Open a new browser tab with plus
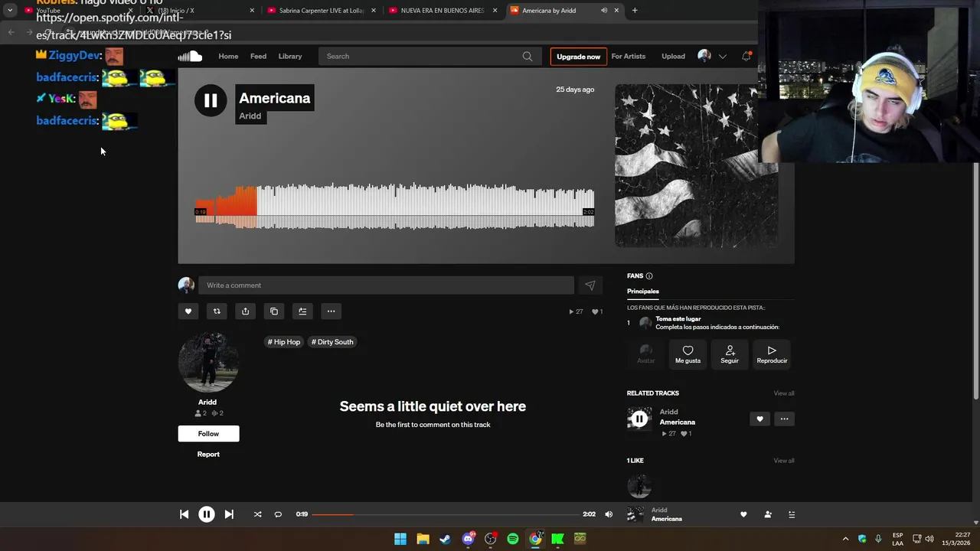This screenshot has height=551, width=980. point(635,11)
